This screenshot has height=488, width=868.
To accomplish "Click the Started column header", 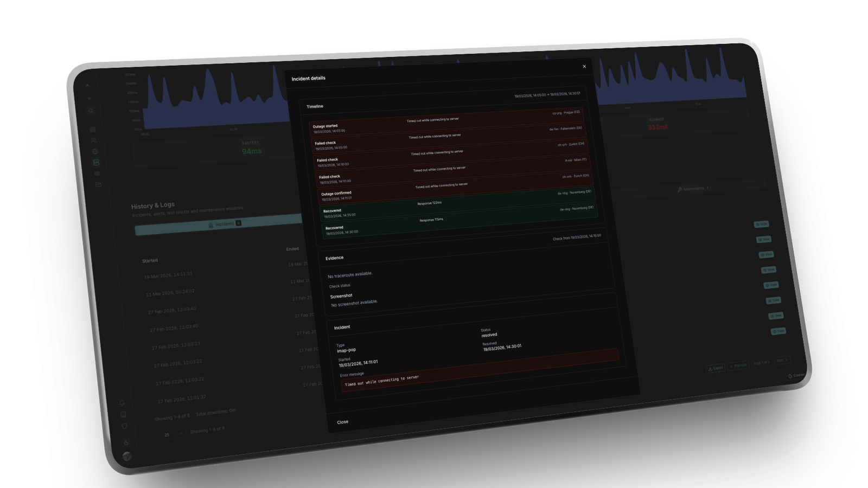I will click(150, 261).
